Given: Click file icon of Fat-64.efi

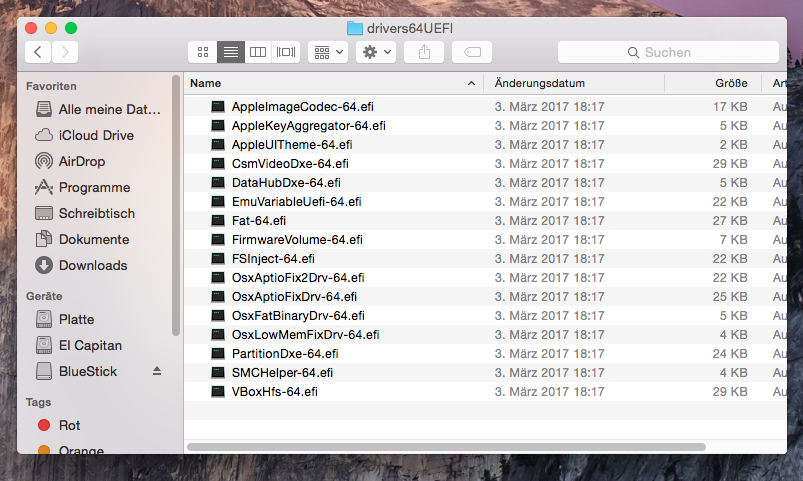Looking at the screenshot, I should (x=218, y=220).
